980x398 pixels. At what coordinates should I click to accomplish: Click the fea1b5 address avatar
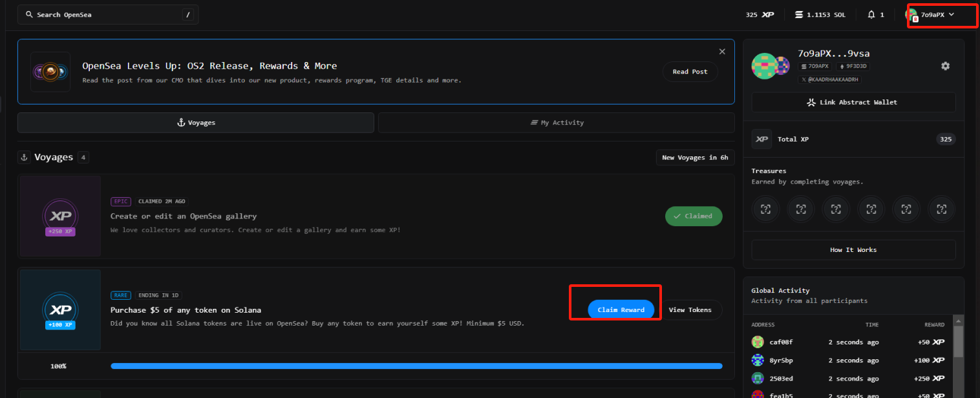[758, 395]
